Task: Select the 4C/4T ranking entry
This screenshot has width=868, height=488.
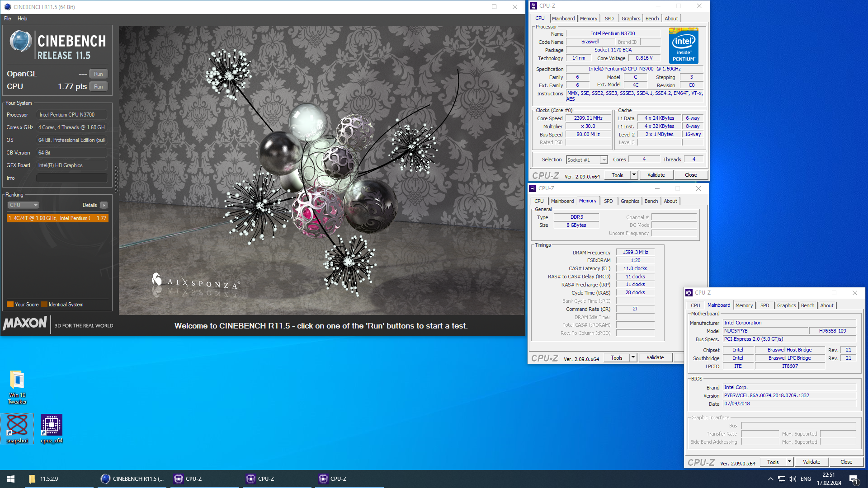Action: (x=57, y=218)
